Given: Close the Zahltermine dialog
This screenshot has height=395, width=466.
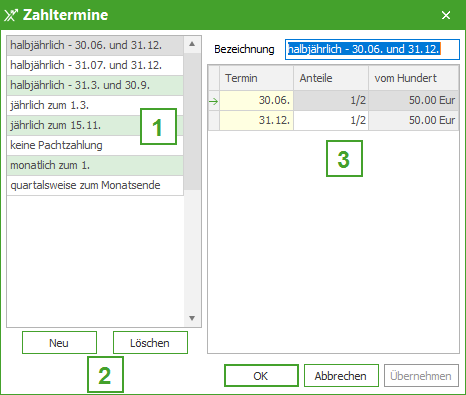Looking at the screenshot, I should tap(446, 15).
